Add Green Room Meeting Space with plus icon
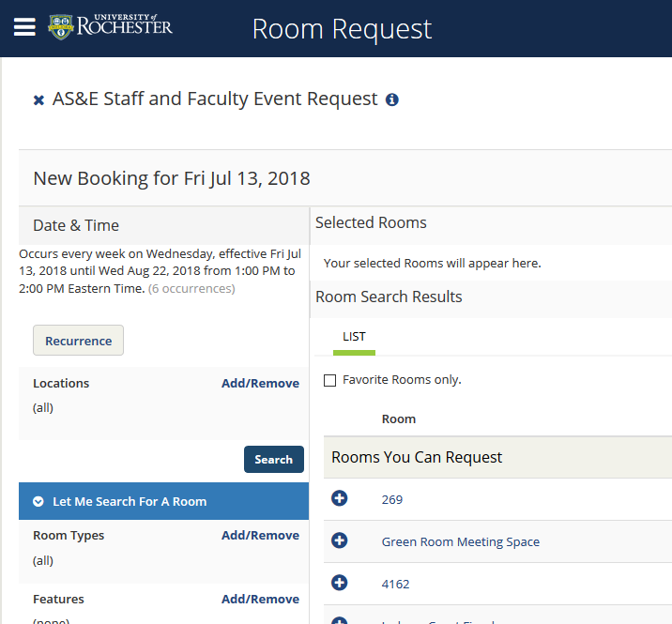This screenshot has height=624, width=672. pyautogui.click(x=340, y=540)
